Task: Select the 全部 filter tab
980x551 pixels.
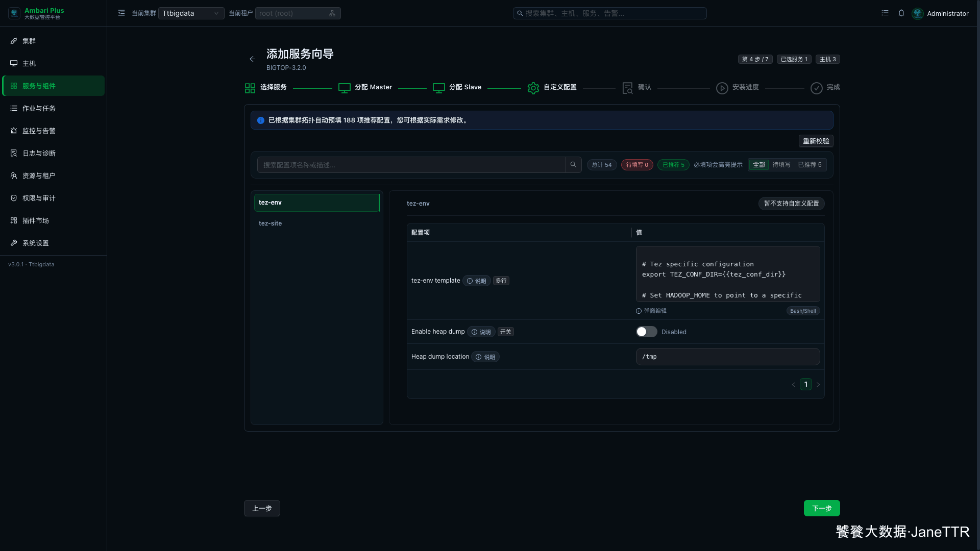Action: (759, 165)
